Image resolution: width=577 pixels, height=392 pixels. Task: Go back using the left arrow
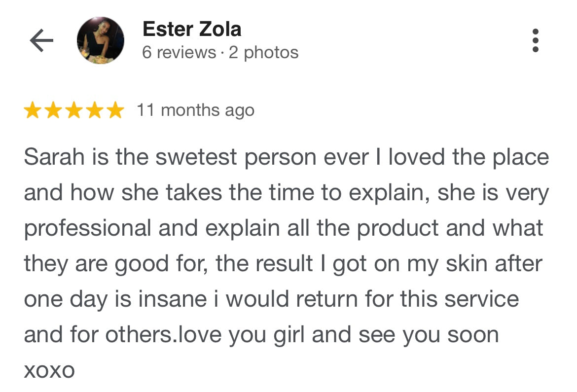41,41
